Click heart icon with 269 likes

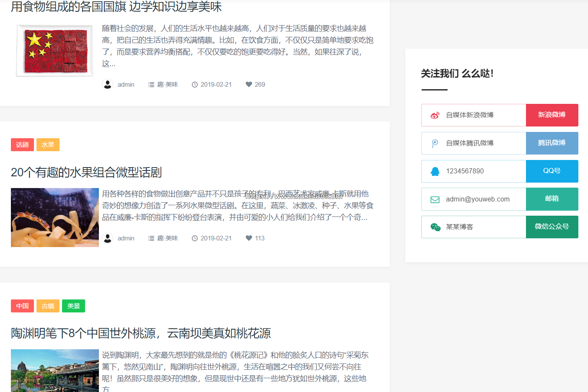click(x=249, y=84)
